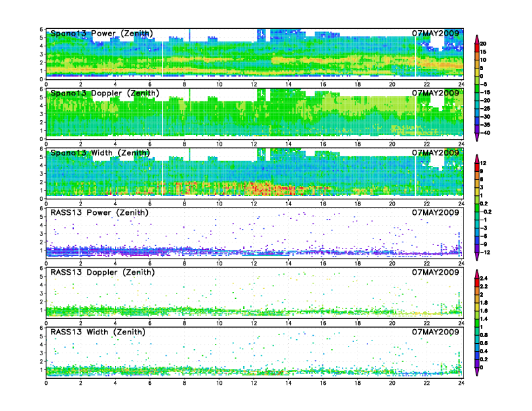Click the purple bottom arrow of the bottom colorbar
The width and height of the screenshot is (532, 411).
pyautogui.click(x=477, y=371)
